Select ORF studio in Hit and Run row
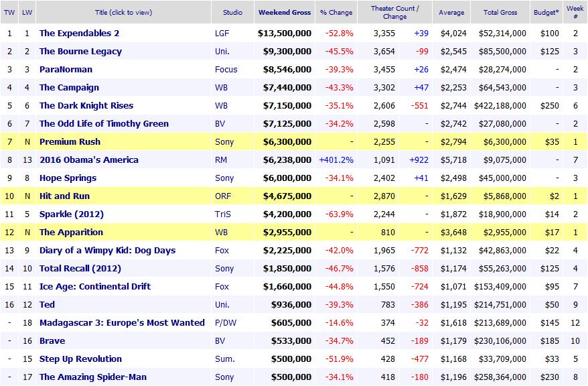Screen dimensions: 588x386 pos(223,196)
